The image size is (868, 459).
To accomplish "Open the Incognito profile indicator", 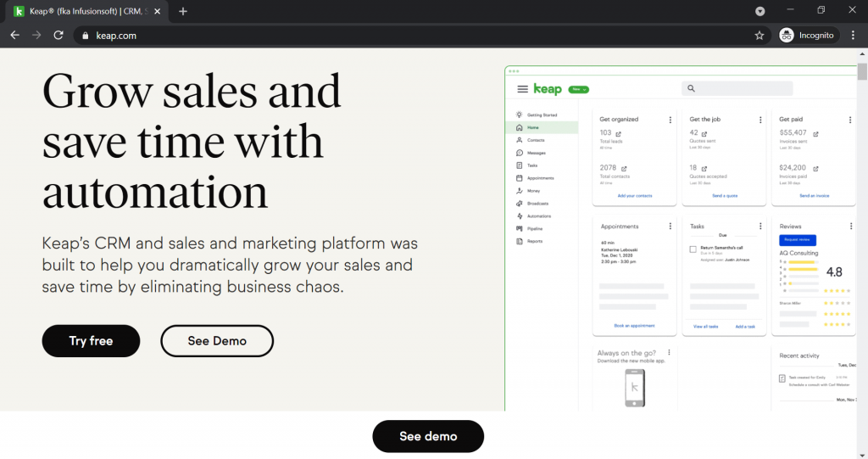I will tap(809, 35).
